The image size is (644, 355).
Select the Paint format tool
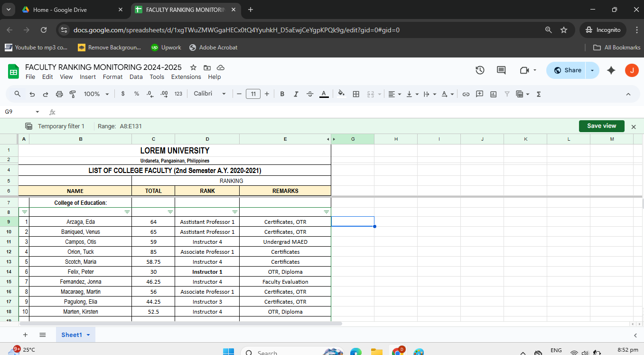[x=73, y=94]
